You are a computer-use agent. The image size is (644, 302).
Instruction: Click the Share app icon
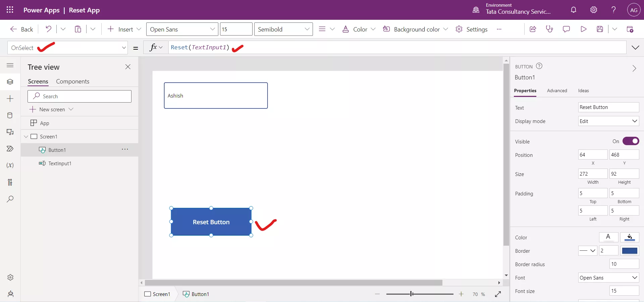(533, 29)
